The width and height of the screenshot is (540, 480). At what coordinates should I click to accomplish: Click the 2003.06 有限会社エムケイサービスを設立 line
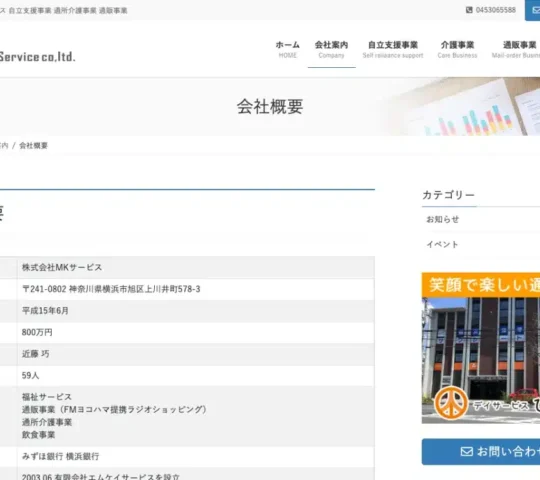click(101, 477)
